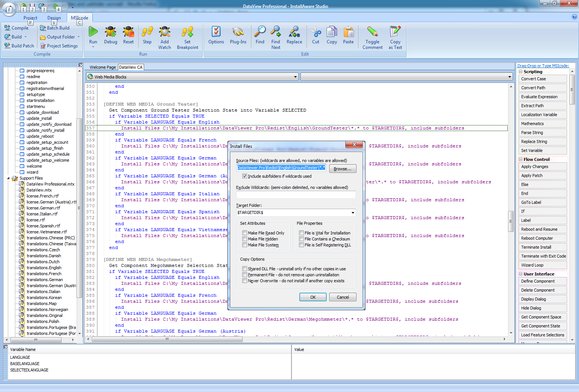This screenshot has height=392, width=579.
Task: Click the Copy as Text icon
Action: click(x=395, y=32)
